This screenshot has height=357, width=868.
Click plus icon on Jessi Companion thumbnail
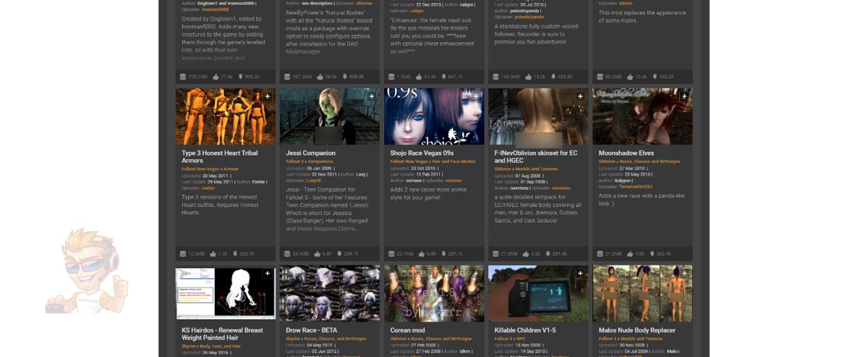pos(372,96)
